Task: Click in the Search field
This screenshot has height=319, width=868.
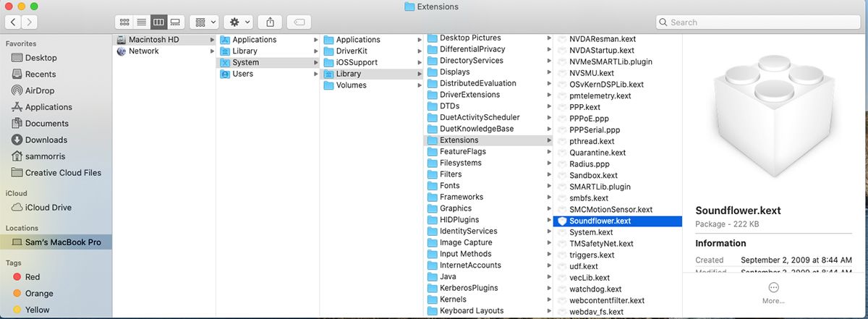Action: (x=759, y=22)
